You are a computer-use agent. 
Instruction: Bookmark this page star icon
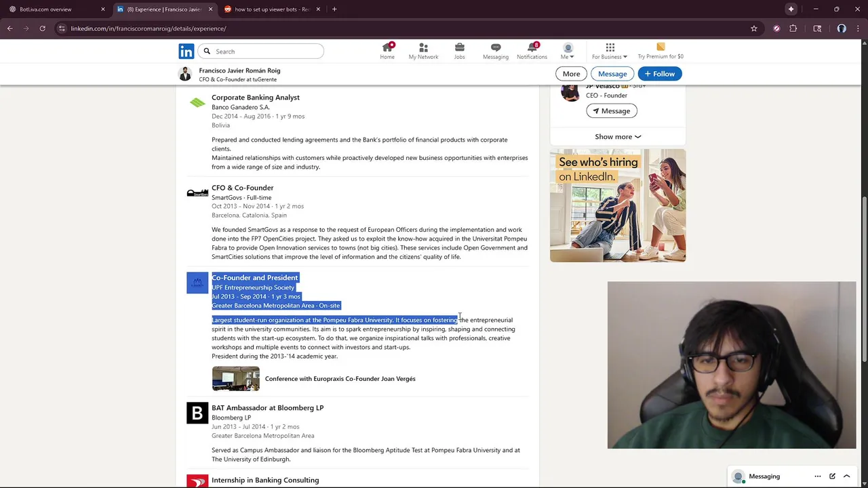[753, 28]
